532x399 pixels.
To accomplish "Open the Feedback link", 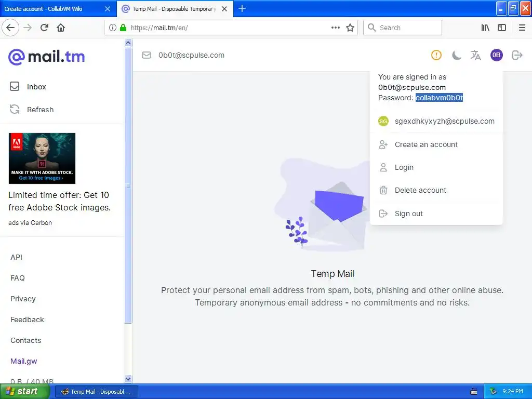I will pyautogui.click(x=27, y=320).
